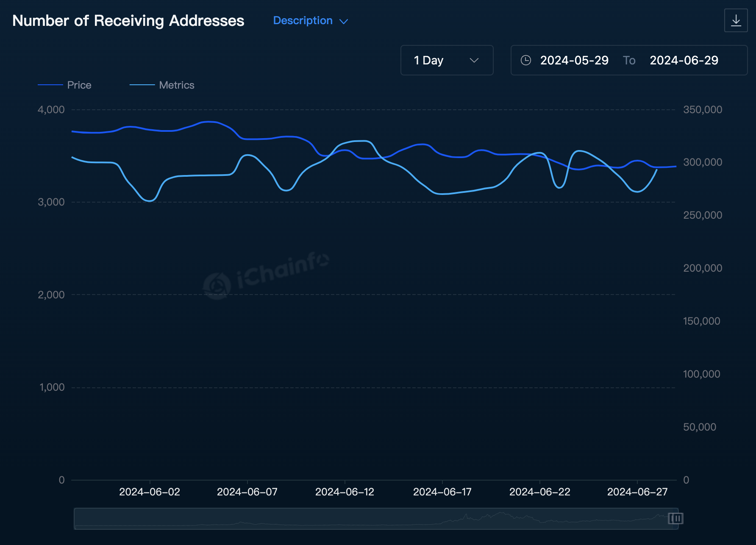This screenshot has height=545, width=756.
Task: Click the 4,000 left axis value
Action: pyautogui.click(x=51, y=110)
